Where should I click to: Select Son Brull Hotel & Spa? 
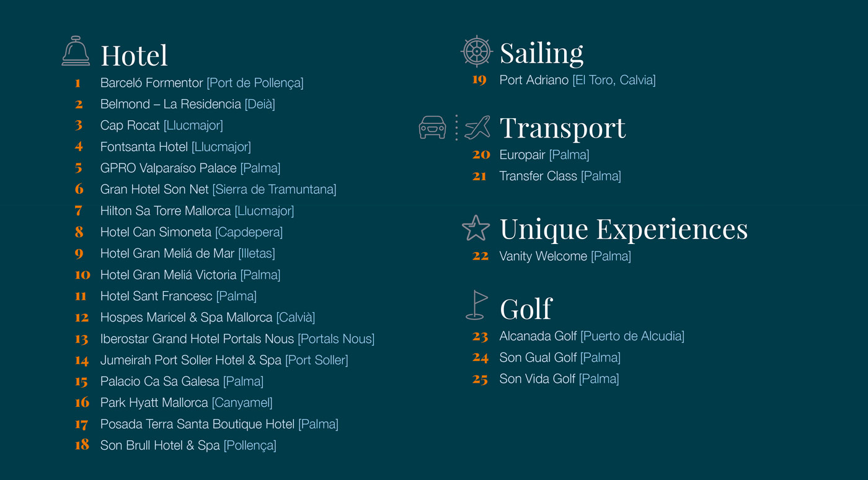point(188,445)
